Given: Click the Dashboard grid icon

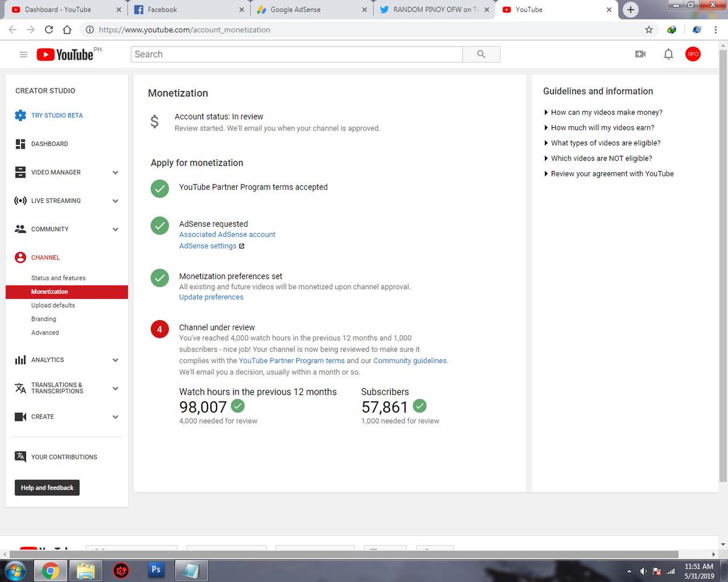Looking at the screenshot, I should [x=20, y=144].
